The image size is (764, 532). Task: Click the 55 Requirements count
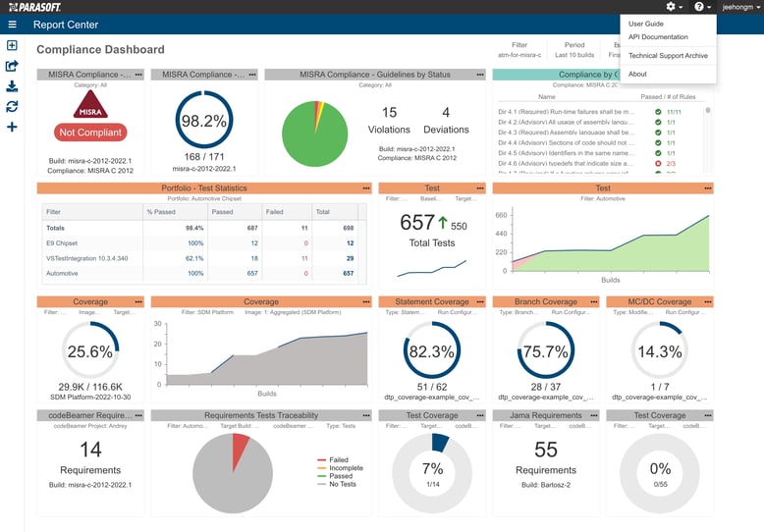[546, 450]
